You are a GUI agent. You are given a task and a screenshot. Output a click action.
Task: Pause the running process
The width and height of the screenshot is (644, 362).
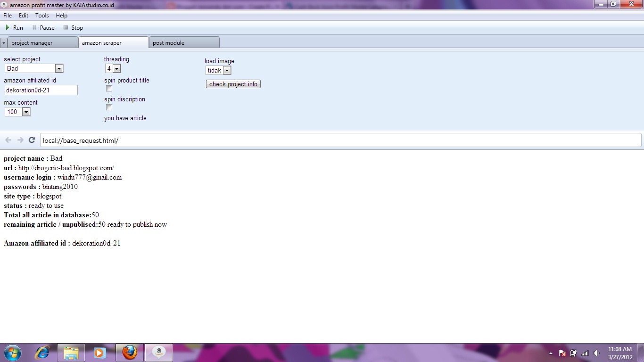(x=43, y=28)
